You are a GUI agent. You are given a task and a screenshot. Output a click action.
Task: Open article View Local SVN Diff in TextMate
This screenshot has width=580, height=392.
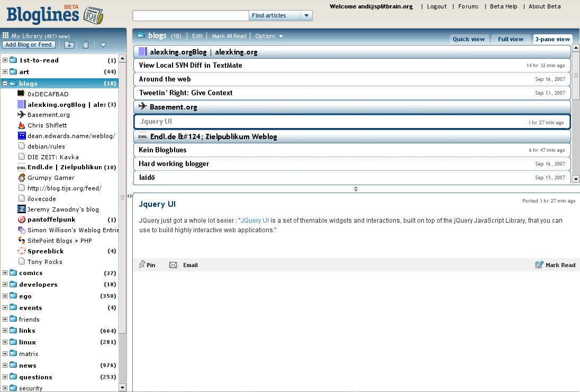[352, 66]
